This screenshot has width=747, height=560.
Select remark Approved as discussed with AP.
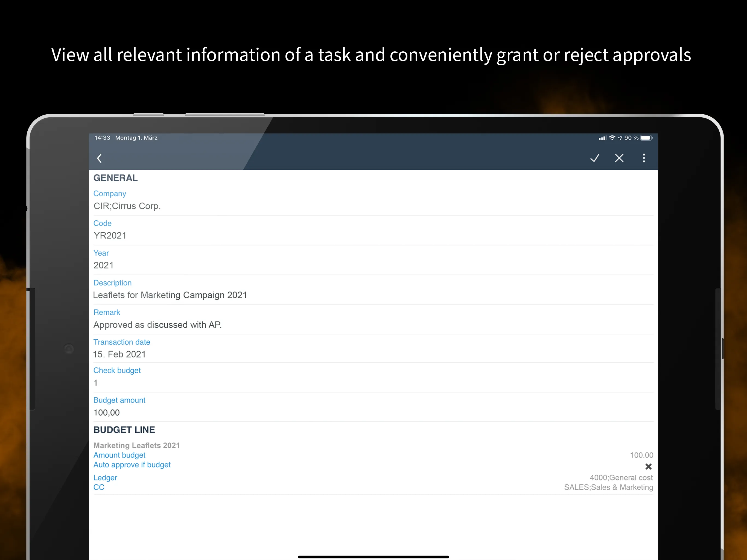point(157,325)
